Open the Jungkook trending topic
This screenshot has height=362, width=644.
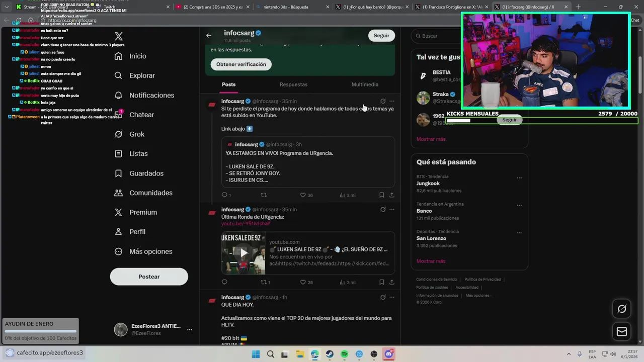pos(428,184)
